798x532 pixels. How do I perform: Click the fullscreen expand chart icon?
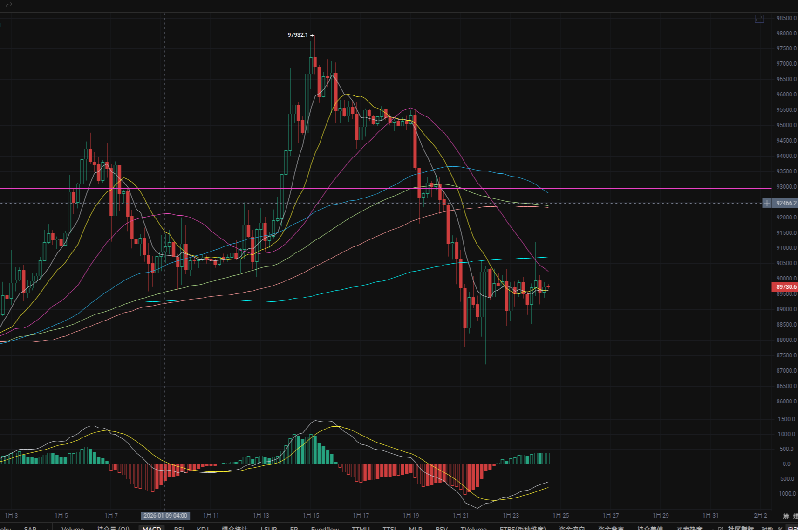(759, 19)
